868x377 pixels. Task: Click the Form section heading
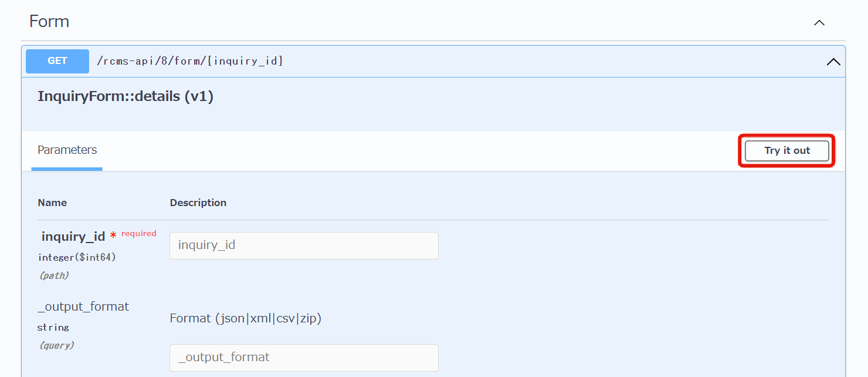(49, 21)
